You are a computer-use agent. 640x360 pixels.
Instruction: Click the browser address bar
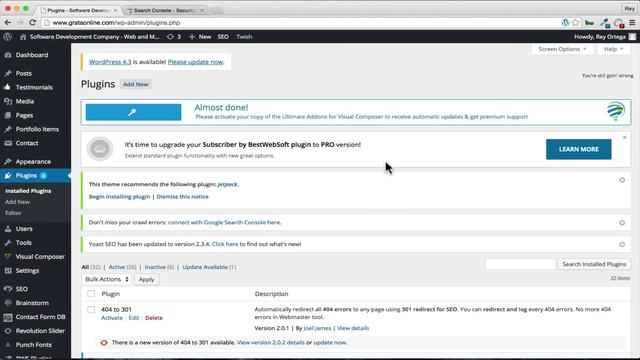302,23
